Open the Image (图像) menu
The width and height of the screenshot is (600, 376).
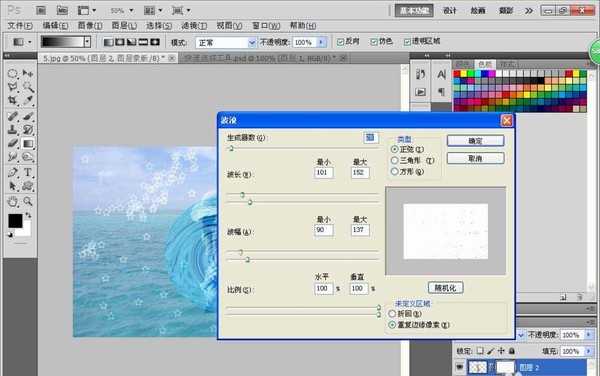pos(90,26)
